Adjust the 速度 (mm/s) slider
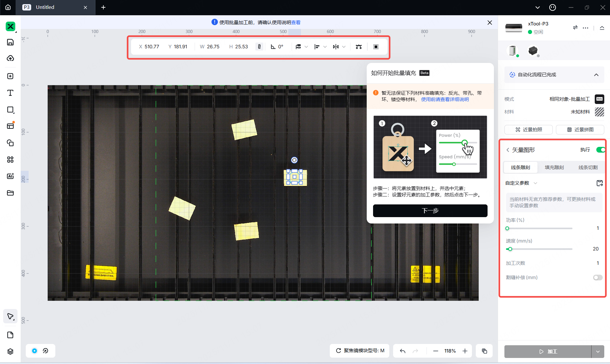Image resolution: width=610 pixels, height=364 pixels. (510, 249)
